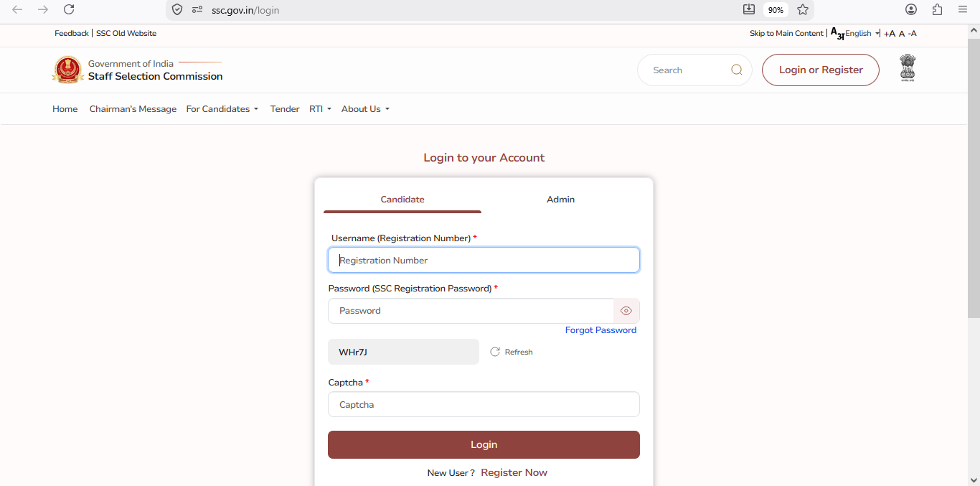Click the Login or Register button
This screenshot has height=486, width=980.
pyautogui.click(x=821, y=70)
